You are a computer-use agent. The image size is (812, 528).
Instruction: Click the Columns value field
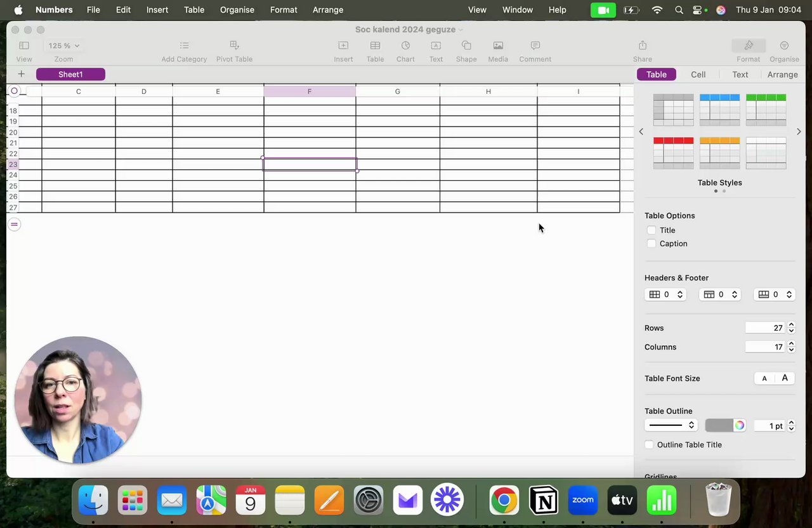[x=765, y=347]
